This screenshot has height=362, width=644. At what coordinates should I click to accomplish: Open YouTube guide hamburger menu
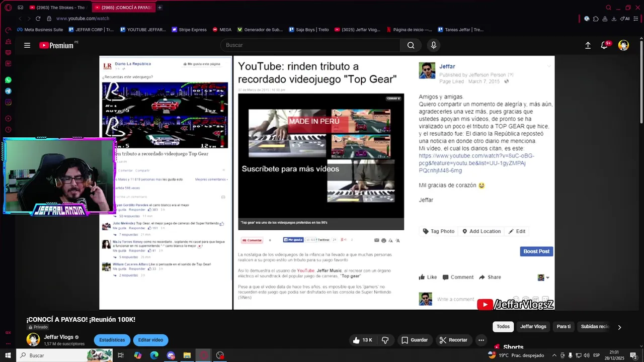(27, 45)
